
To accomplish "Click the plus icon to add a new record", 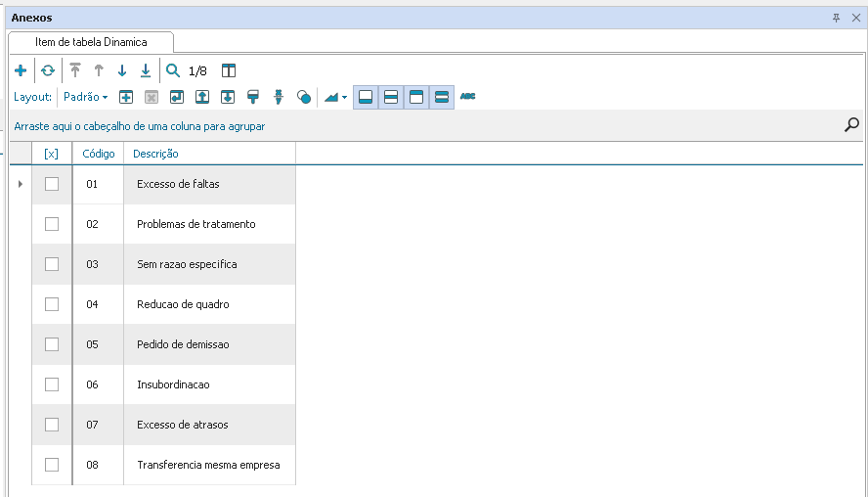I will point(21,70).
